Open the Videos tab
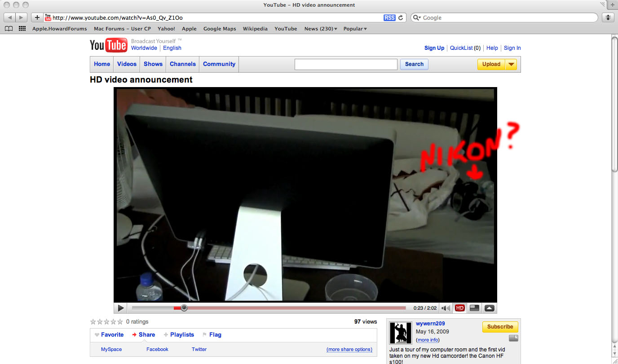Screen dimensions: 618x364 point(127,64)
